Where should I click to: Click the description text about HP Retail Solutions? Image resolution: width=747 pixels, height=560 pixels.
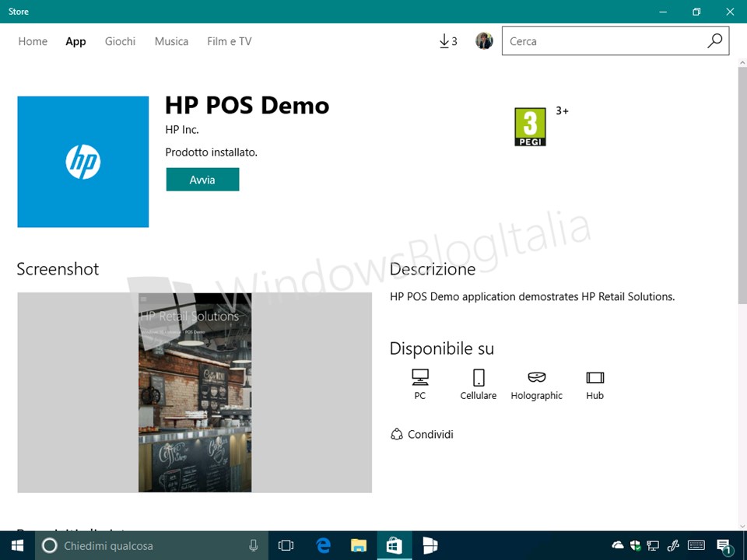click(x=532, y=296)
